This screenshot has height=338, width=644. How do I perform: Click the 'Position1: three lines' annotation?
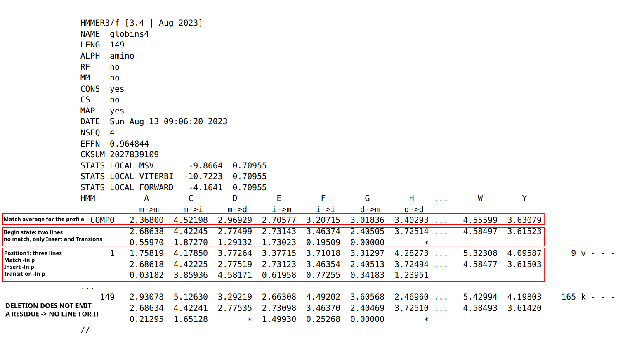point(33,253)
